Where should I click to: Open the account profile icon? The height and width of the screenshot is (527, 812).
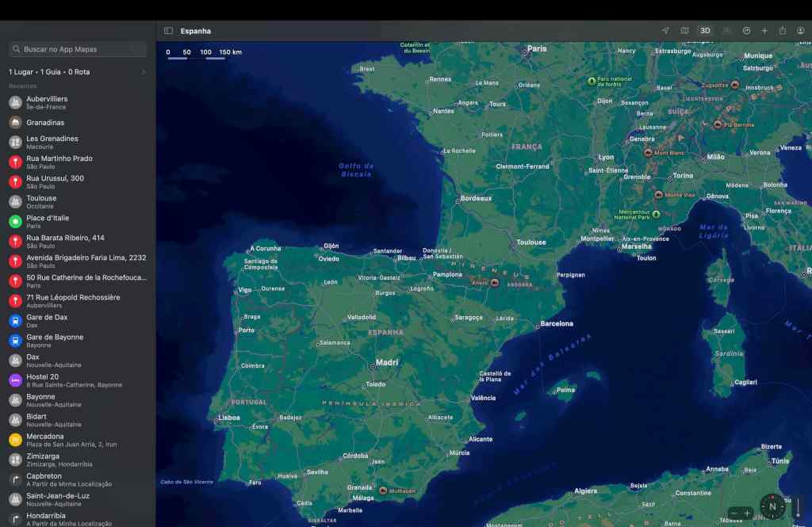click(800, 31)
